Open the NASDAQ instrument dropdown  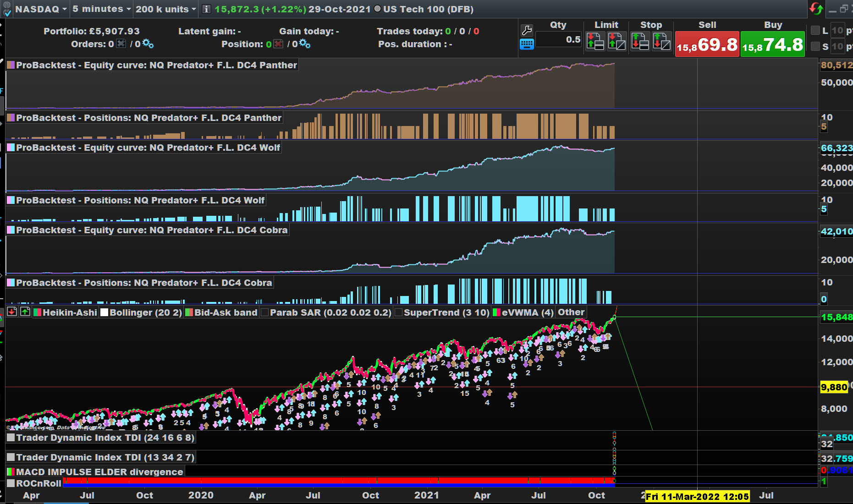(x=41, y=9)
